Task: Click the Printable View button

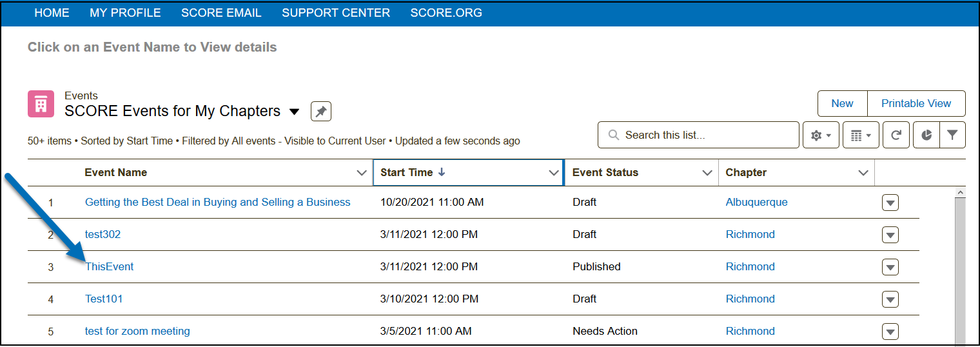Action: pos(916,103)
